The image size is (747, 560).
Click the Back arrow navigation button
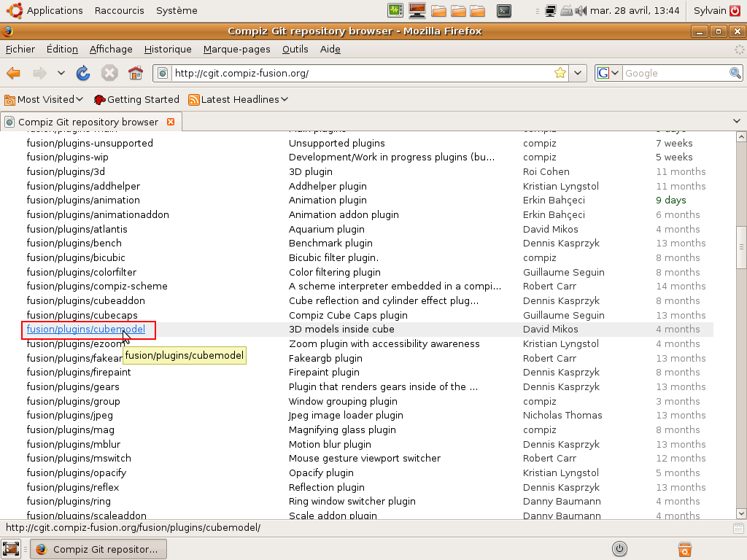(14, 73)
